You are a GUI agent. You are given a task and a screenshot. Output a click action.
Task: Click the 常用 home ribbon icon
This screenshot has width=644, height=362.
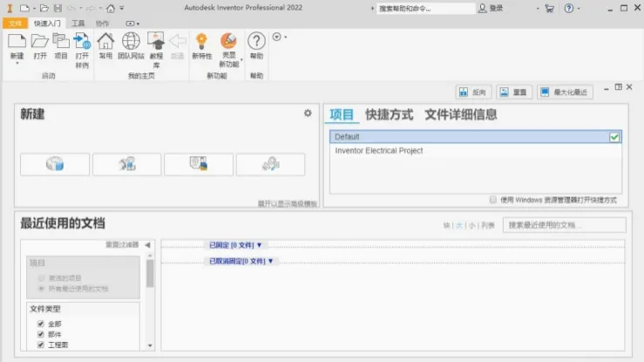pyautogui.click(x=105, y=41)
